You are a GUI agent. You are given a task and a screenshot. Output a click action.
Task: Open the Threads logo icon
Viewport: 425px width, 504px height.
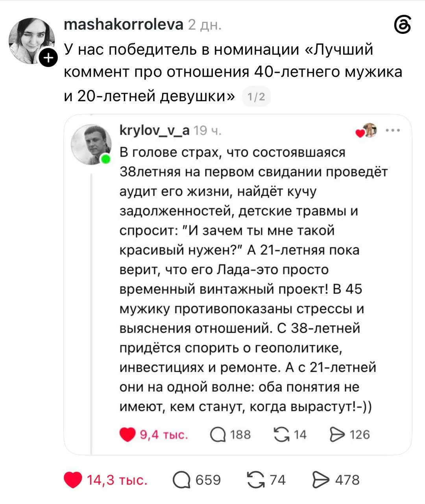403,26
